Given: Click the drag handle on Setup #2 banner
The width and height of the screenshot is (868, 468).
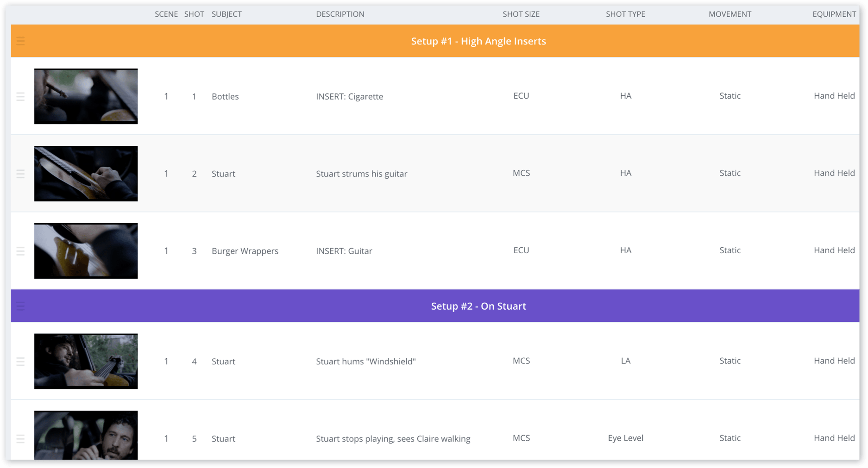Looking at the screenshot, I should click(20, 306).
